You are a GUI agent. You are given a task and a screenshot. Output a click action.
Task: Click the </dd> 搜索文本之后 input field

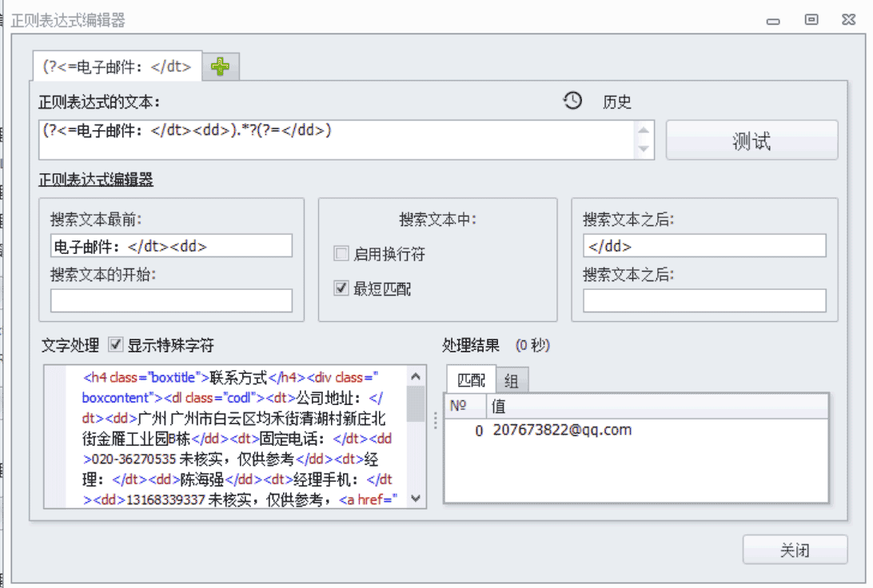pyautogui.click(x=704, y=246)
